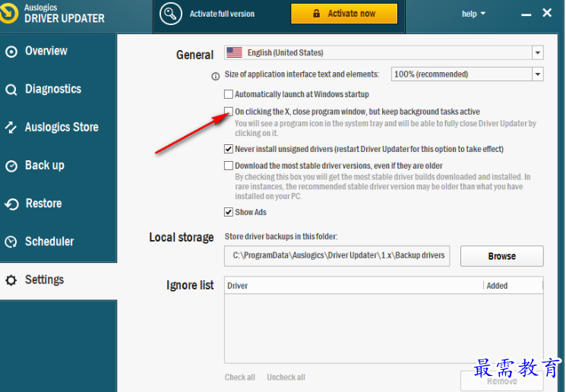Uncheck Never install unsigned drivers

coord(229,149)
